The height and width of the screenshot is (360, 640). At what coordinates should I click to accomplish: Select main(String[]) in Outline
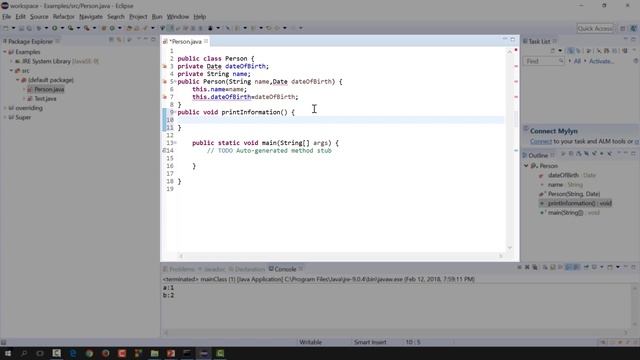coord(565,213)
